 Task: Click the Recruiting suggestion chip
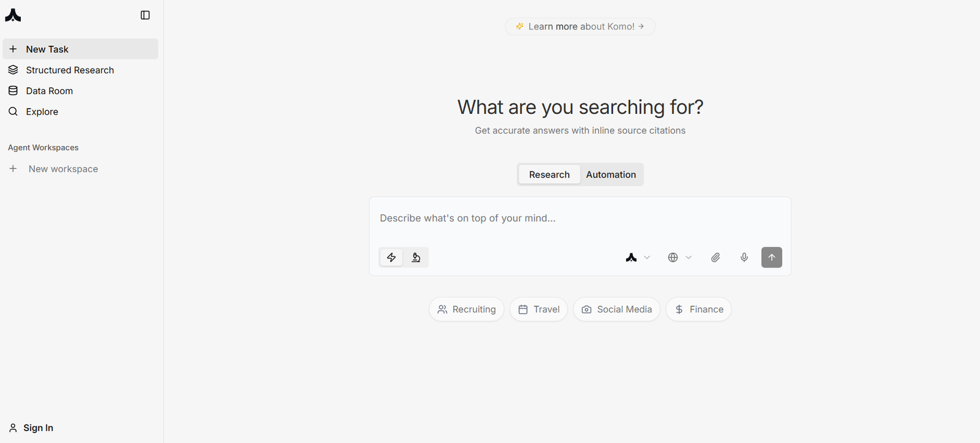pyautogui.click(x=467, y=310)
